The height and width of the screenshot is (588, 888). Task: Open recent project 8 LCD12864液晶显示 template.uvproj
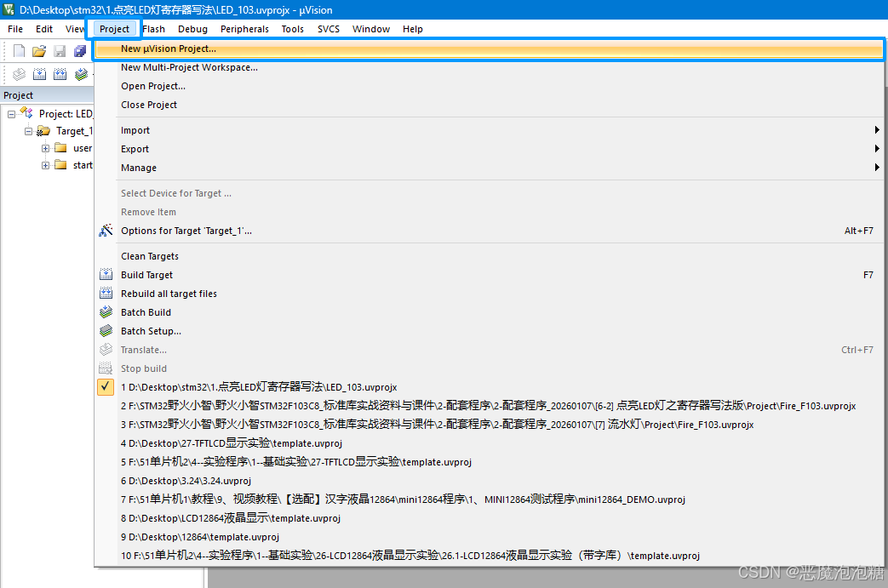489,518
